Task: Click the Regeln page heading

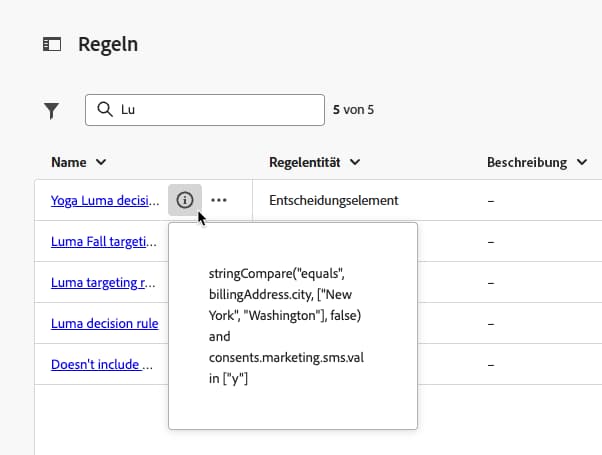Action: tap(108, 44)
